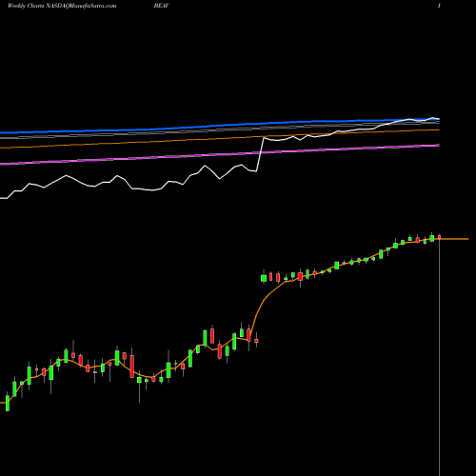Click the 'Weekly Charts NASDAQMunafaSutra.com' title text
Screen dimensions: 476x476
pos(62,6)
